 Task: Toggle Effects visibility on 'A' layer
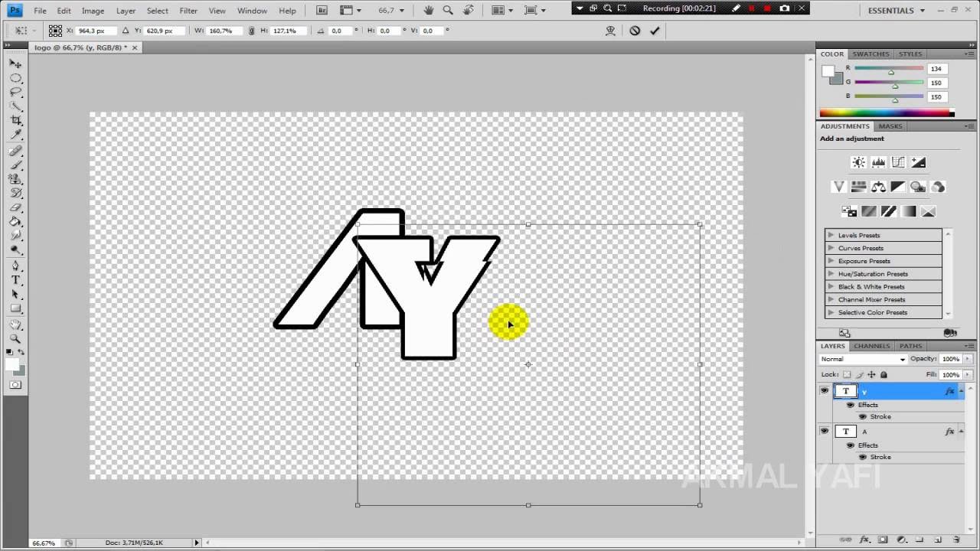(850, 445)
